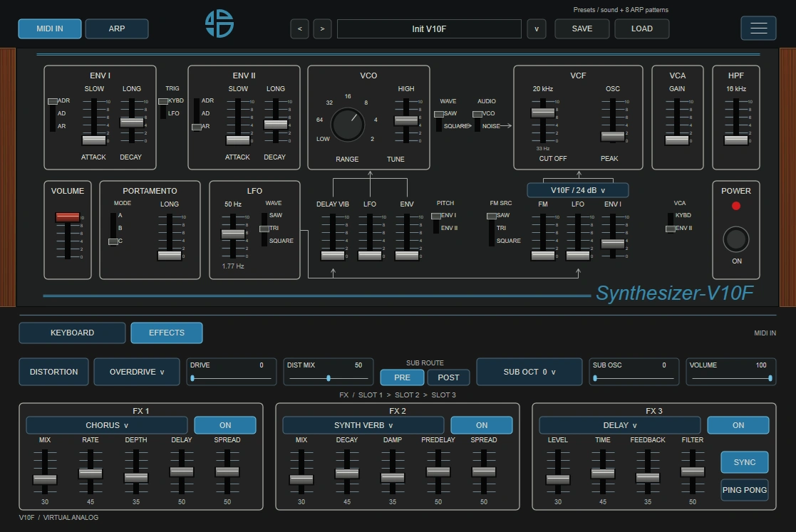Open the OVERDRIVE distortion type dropdown
The width and height of the screenshot is (796, 532).
click(x=137, y=372)
